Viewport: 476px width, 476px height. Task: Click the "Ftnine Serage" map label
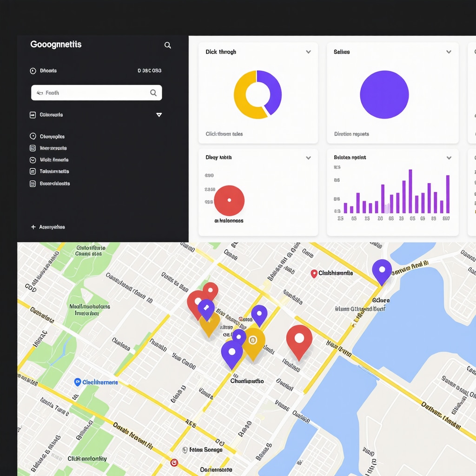206,450
